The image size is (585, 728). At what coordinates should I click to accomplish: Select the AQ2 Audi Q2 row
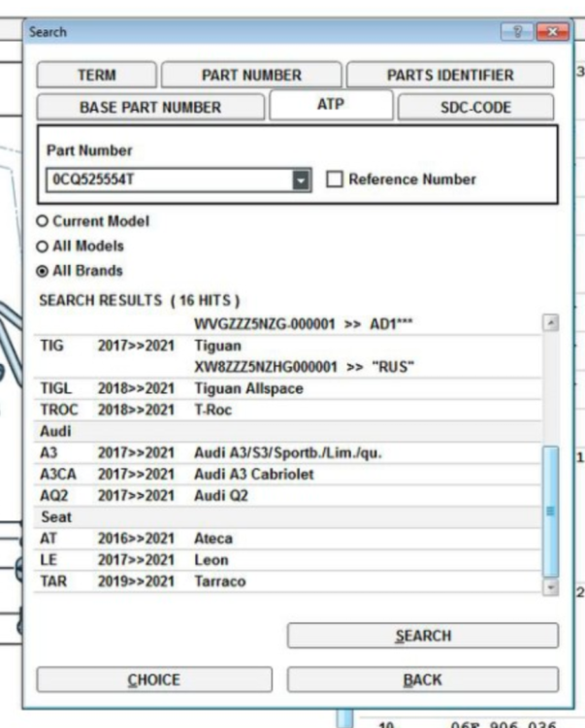pyautogui.click(x=287, y=495)
